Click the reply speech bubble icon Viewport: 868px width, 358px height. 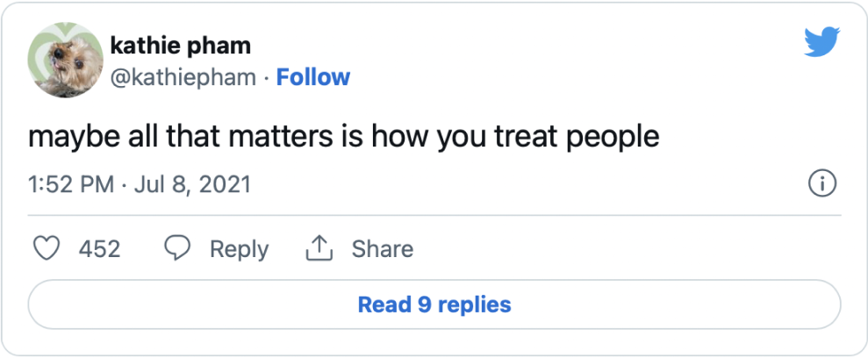[178, 249]
